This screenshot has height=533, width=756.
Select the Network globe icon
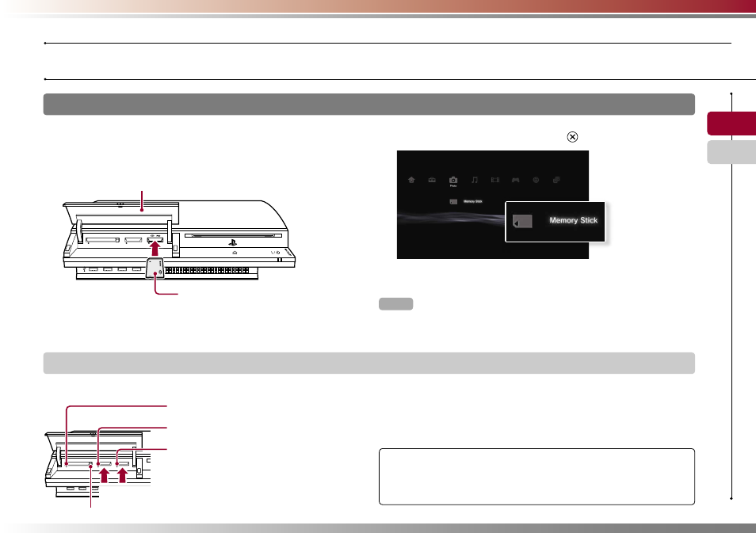click(536, 180)
